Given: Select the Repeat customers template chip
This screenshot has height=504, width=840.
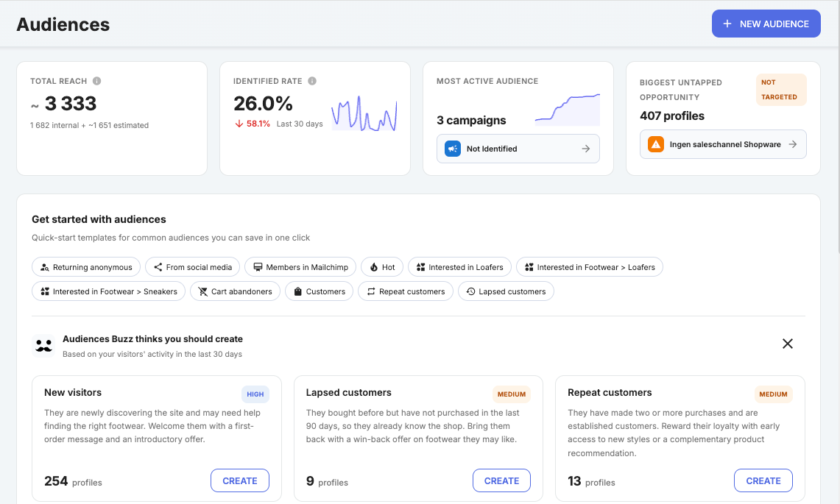Looking at the screenshot, I should point(406,291).
